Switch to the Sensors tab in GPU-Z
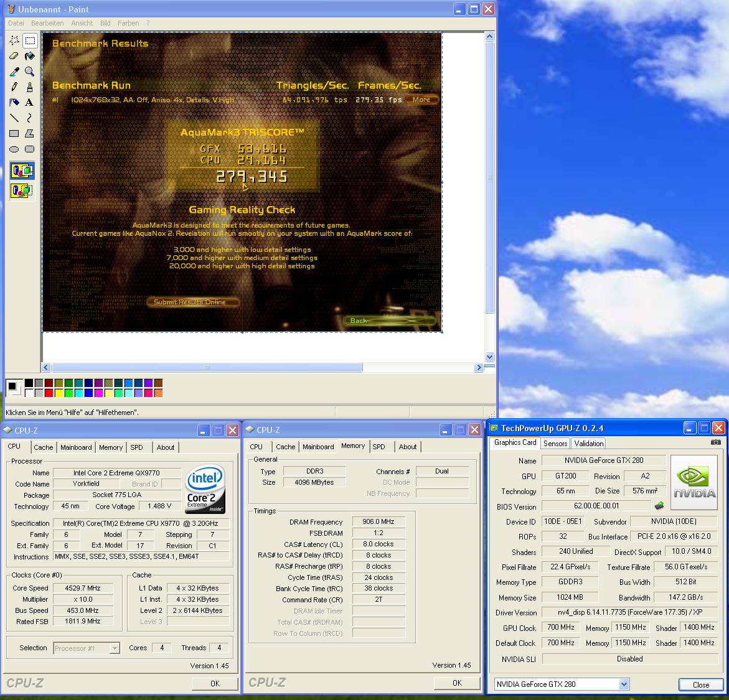The image size is (729, 700). 555,444
